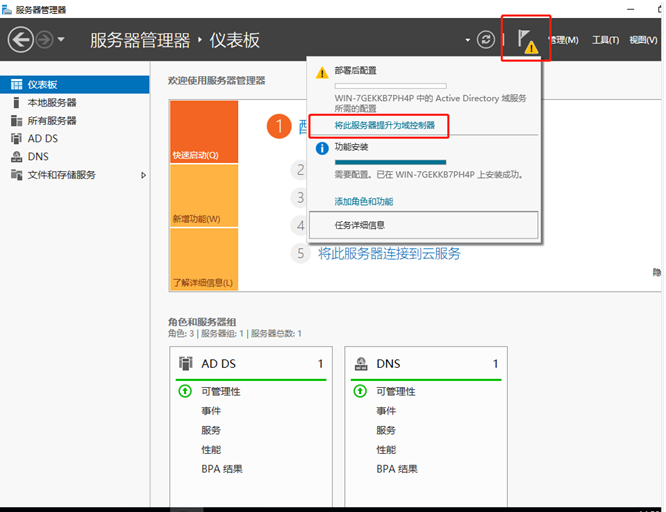This screenshot has width=666, height=512.
Task: Click the yellow warning icon beside 部署后配置
Action: [x=322, y=73]
